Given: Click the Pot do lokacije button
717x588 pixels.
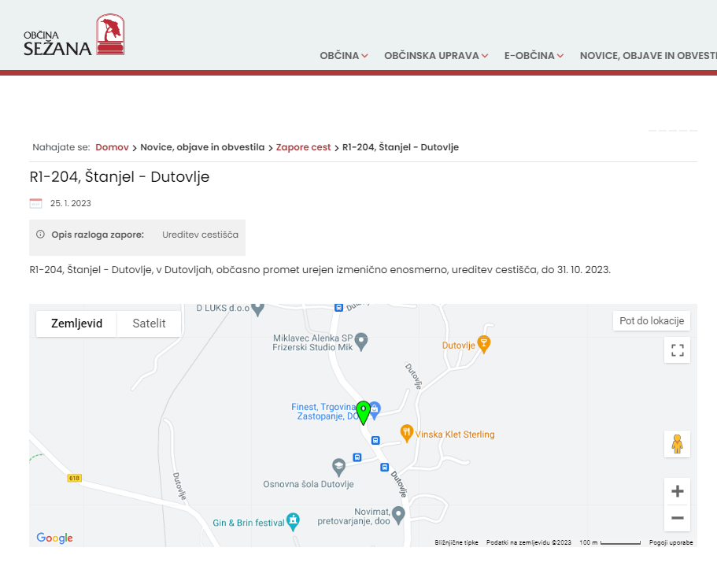Looking at the screenshot, I should pos(652,321).
